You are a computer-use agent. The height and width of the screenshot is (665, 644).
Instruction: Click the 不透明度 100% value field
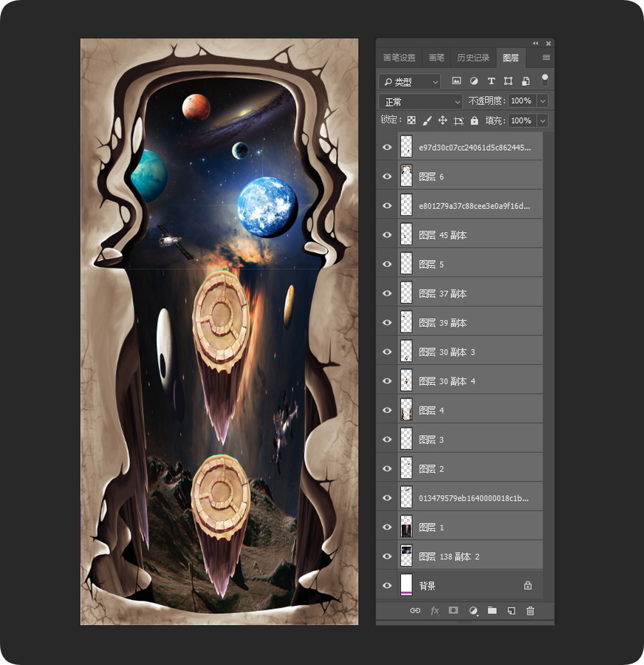[522, 101]
